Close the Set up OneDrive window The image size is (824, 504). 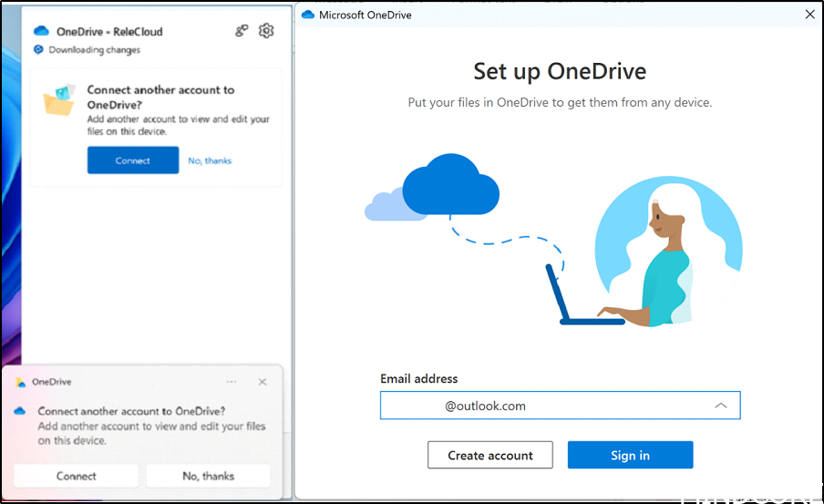coord(809,15)
